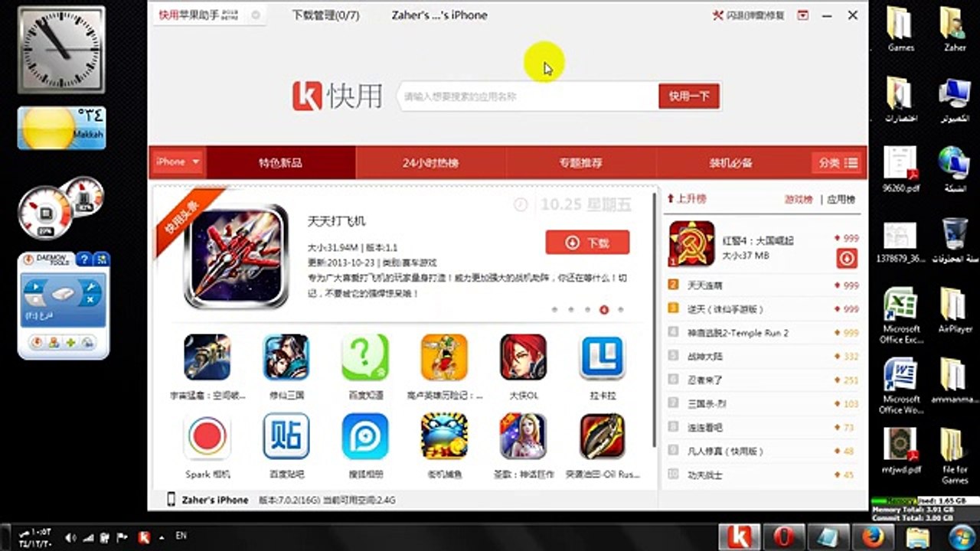
Task: Open the title bar dropdown menu icon
Action: point(802,15)
